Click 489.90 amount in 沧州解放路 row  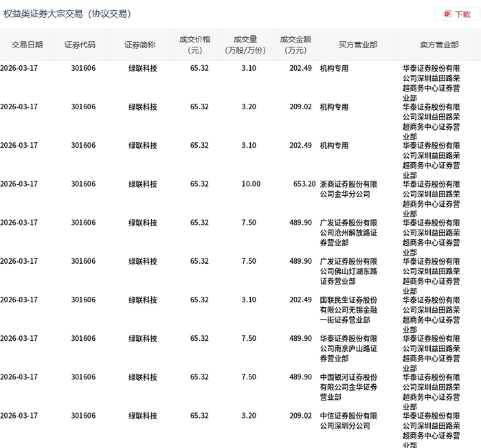[x=300, y=223]
